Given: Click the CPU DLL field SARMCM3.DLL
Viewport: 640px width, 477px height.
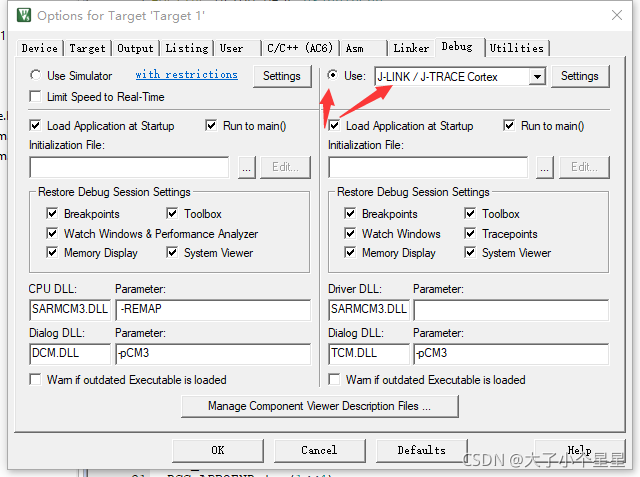Looking at the screenshot, I should [x=70, y=310].
